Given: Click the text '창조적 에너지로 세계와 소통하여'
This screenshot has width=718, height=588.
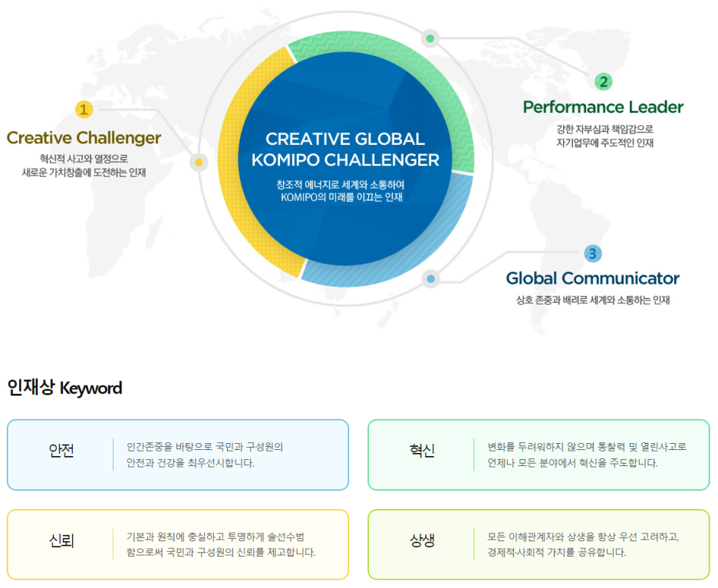Looking at the screenshot, I should coord(341,185).
